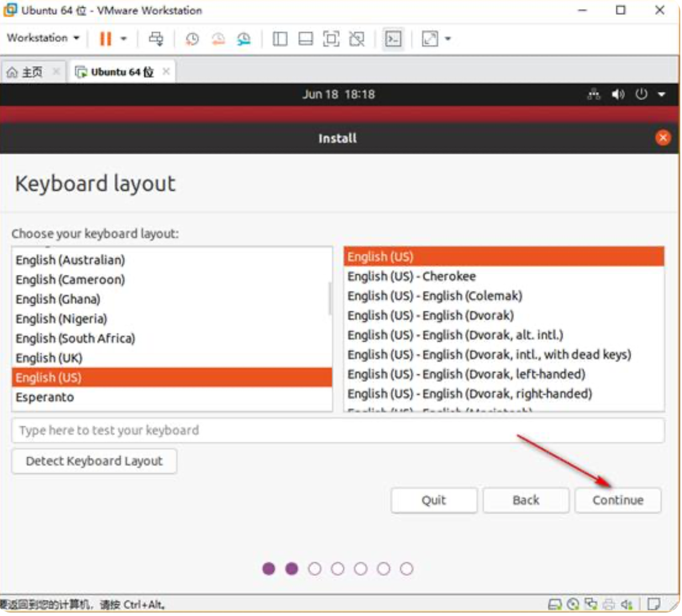This screenshot has width=682, height=616.
Task: Expand the Ubuntu system menu arrow
Action: (661, 94)
